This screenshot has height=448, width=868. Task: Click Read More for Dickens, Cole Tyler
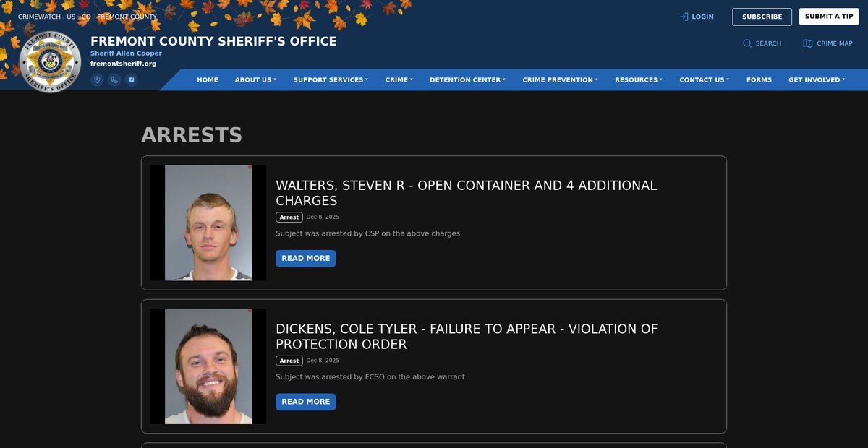[x=305, y=402]
